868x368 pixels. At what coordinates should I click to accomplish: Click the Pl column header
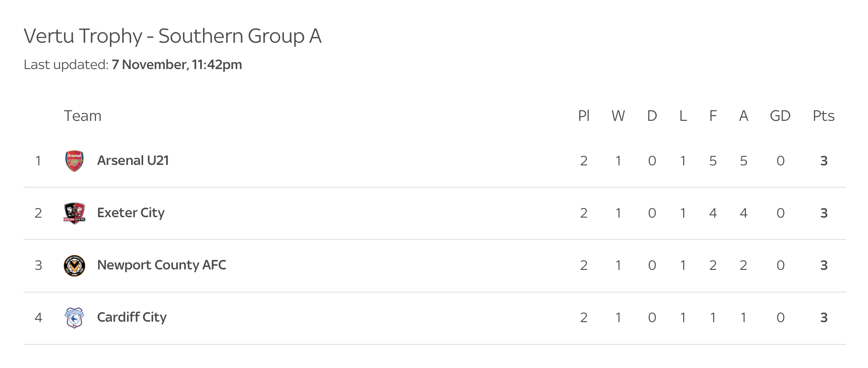pyautogui.click(x=584, y=116)
